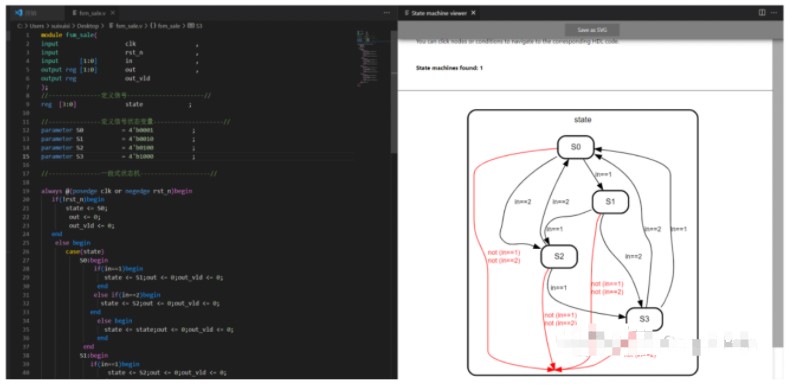Open the fsm_sale.v breadcrumb segment
790x389 pixels.
click(125, 25)
